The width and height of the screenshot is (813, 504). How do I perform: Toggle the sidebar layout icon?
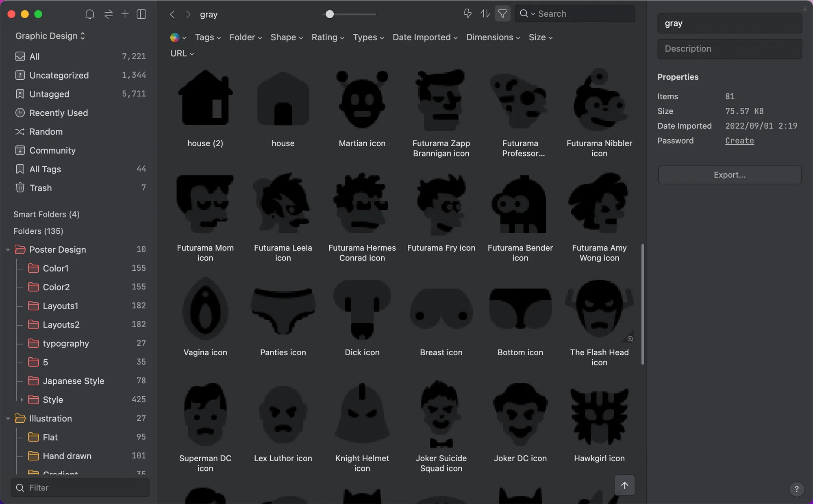(x=141, y=14)
